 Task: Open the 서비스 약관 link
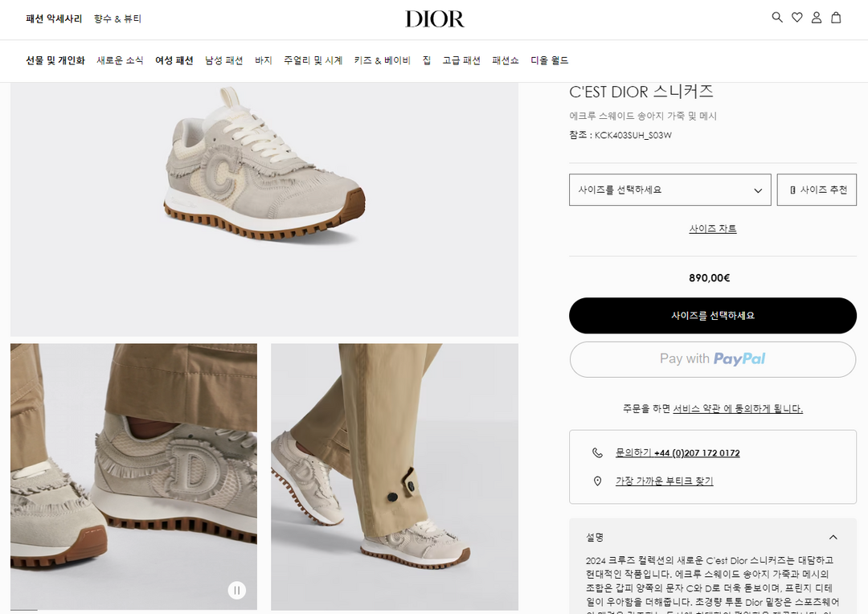(697, 408)
